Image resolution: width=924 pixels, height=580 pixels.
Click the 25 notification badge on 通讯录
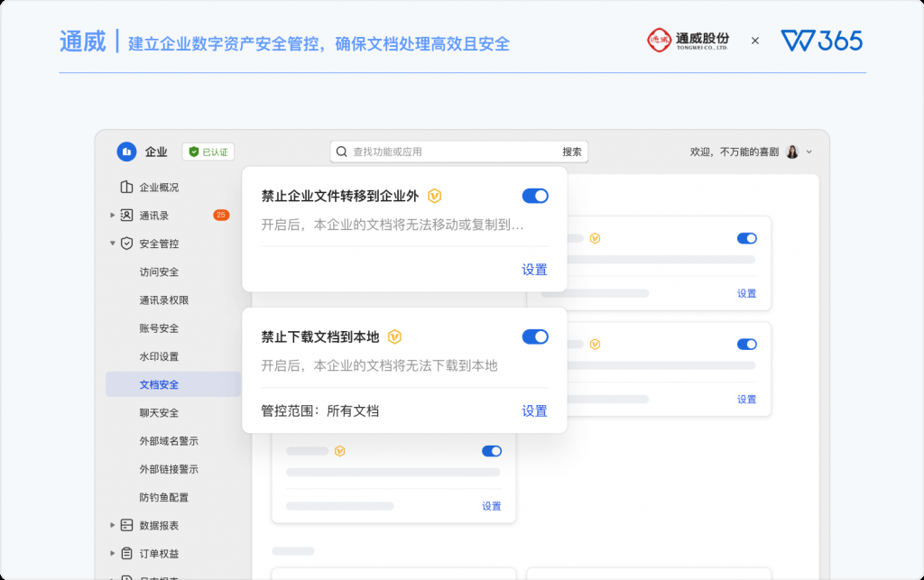221,215
